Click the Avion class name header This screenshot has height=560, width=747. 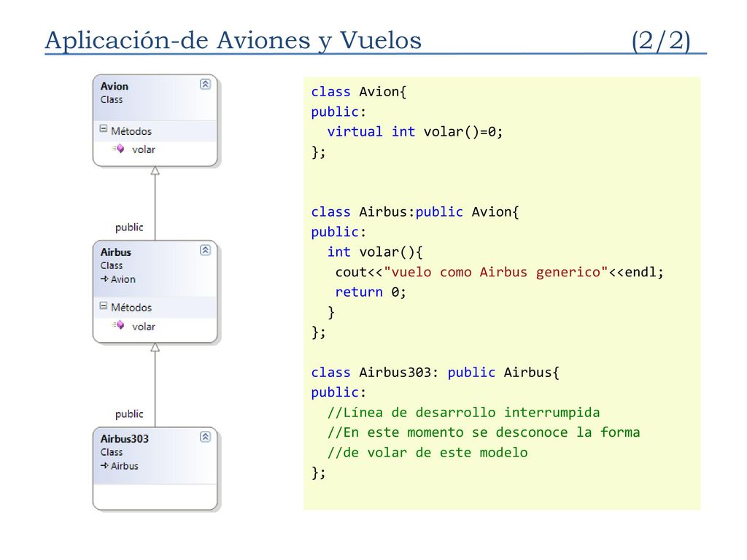[x=115, y=86]
